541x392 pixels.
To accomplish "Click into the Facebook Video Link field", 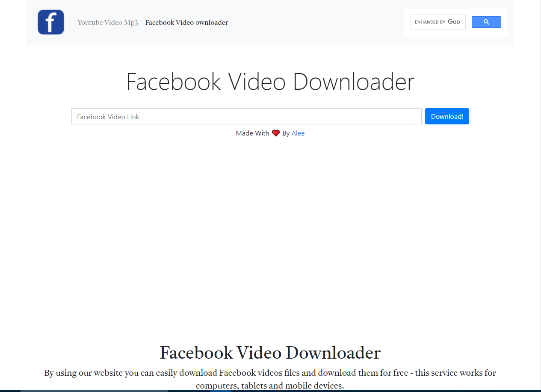I will 246,116.
